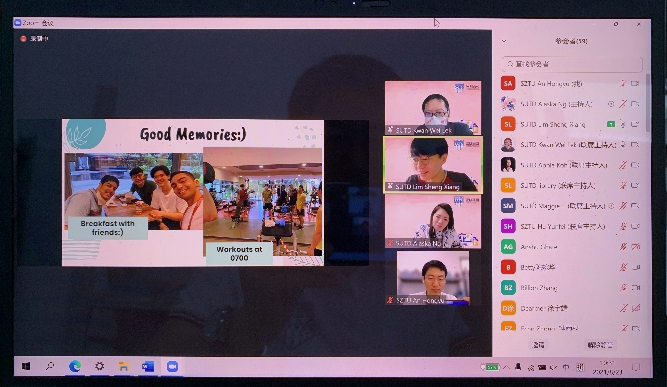Select the SUTD Lim Sheng Xiang video thumbnail
Viewport: 667px width, 387px height.
[433, 165]
